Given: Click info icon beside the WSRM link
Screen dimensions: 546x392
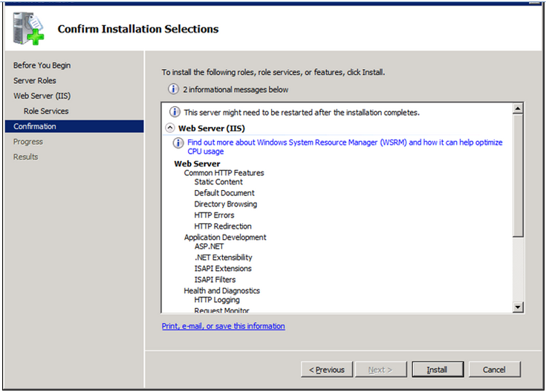Looking at the screenshot, I should click(179, 143).
